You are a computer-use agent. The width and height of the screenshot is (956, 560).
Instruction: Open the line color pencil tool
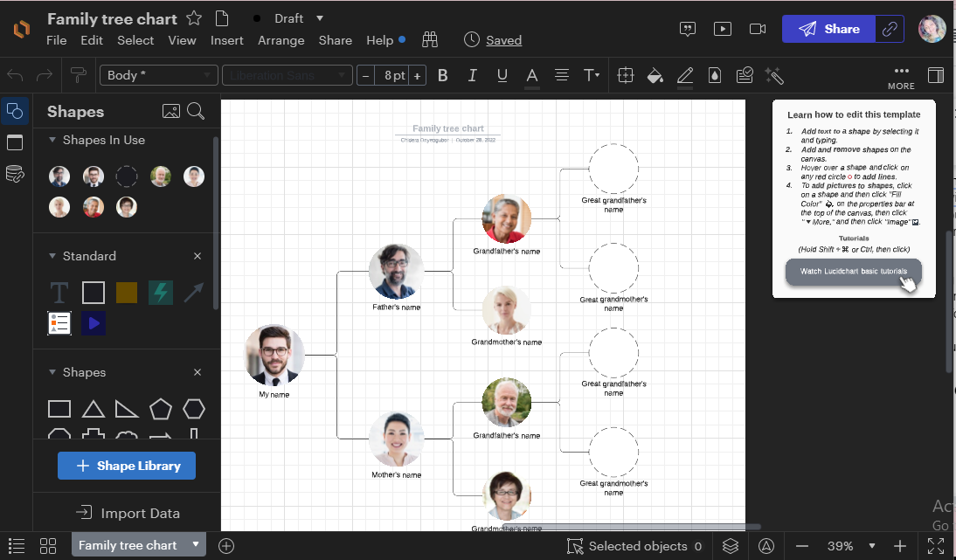coord(685,75)
